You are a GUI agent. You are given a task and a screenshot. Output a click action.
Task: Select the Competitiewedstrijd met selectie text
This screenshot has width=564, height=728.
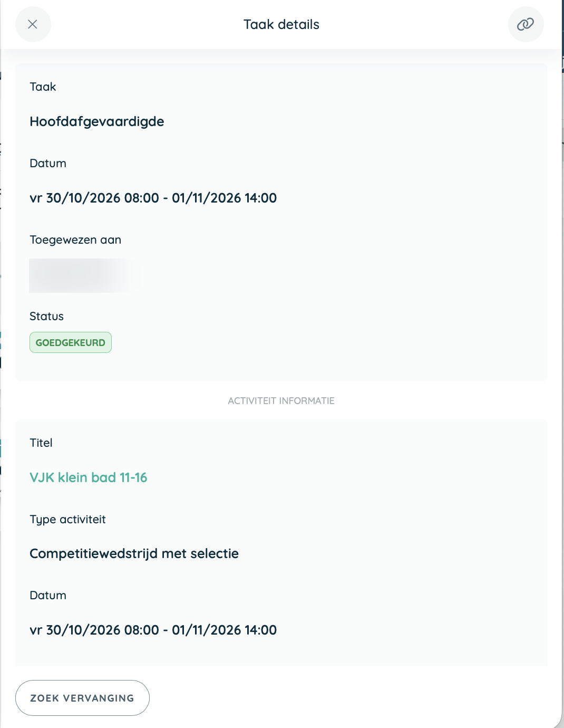click(x=134, y=553)
